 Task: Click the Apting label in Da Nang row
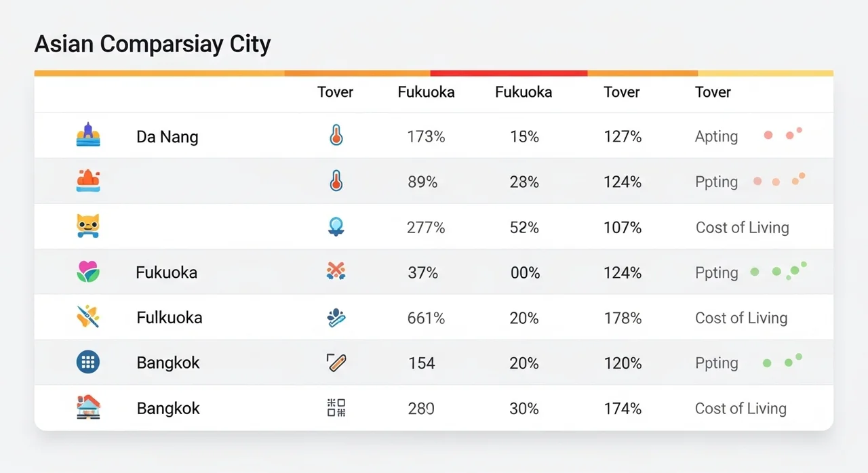click(x=716, y=136)
